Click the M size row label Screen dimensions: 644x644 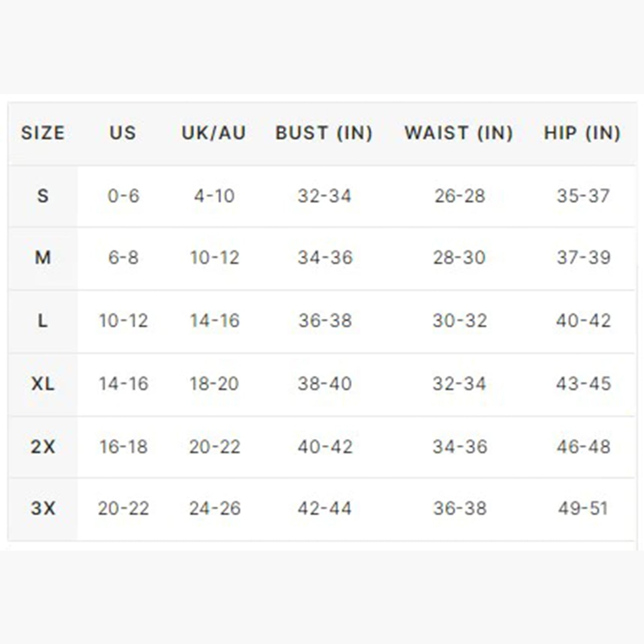pyautogui.click(x=43, y=258)
